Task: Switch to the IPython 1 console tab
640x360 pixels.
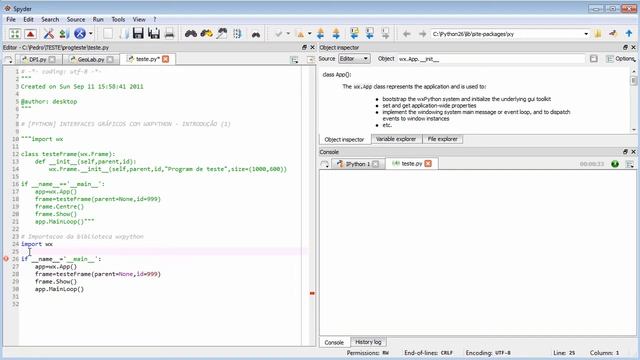Action: [x=358, y=164]
